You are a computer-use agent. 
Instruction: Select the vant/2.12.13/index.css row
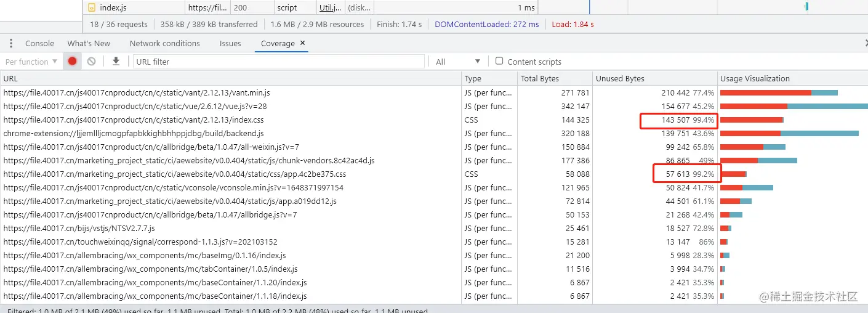(434, 120)
